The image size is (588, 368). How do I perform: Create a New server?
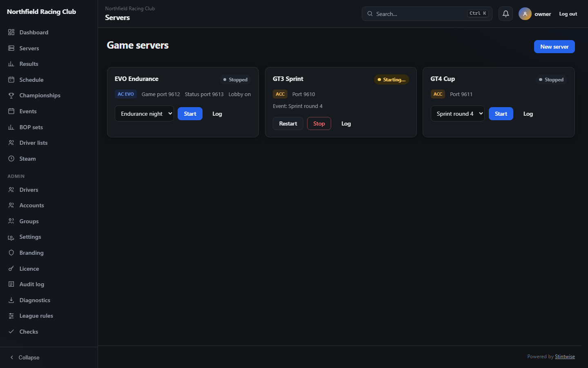pyautogui.click(x=554, y=47)
